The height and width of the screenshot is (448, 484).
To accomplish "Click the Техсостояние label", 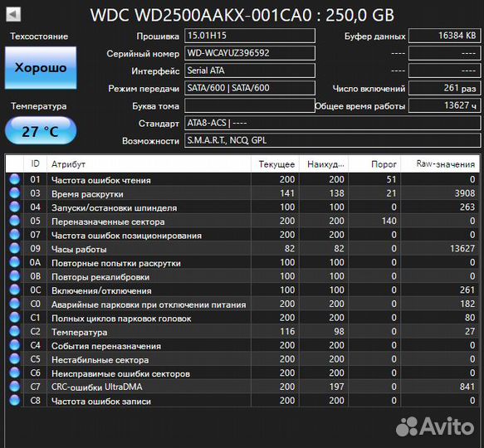I will coord(39,37).
